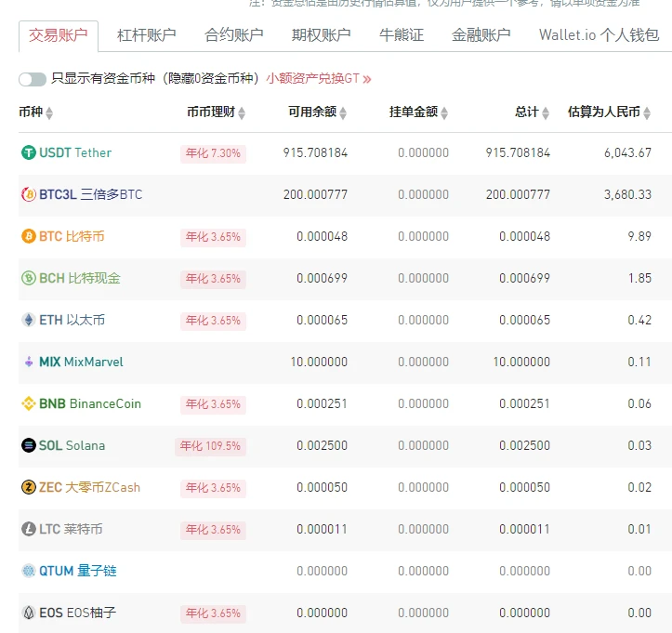Click USDT available balance 915.708184

point(315,152)
